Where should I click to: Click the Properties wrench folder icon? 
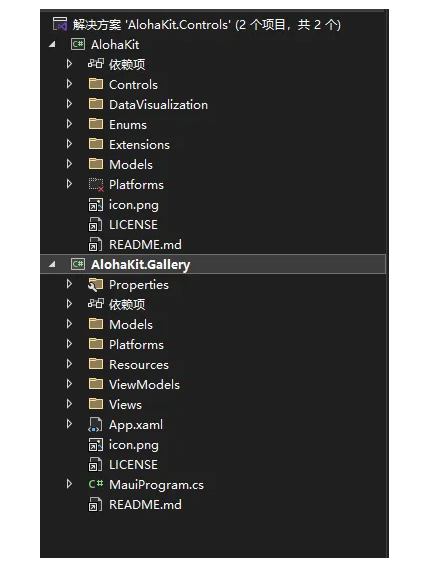tap(95, 284)
